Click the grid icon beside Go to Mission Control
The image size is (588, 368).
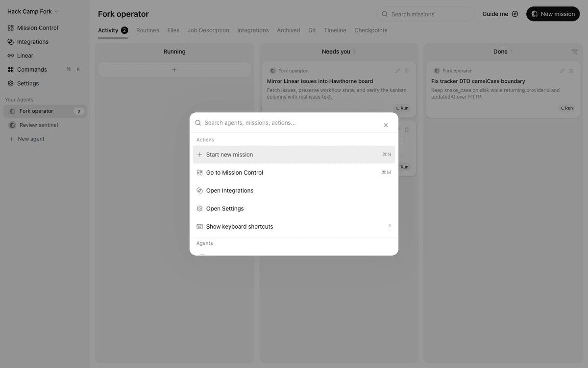click(x=199, y=173)
